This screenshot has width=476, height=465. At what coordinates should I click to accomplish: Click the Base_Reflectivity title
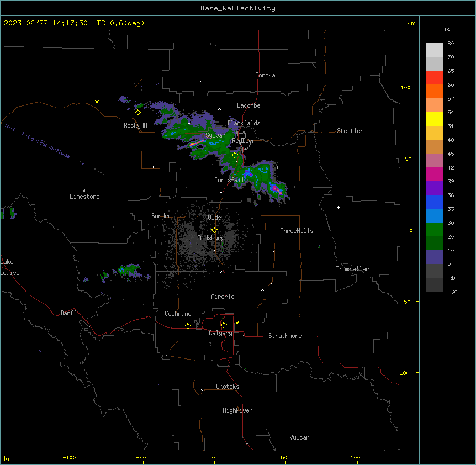coord(238,8)
